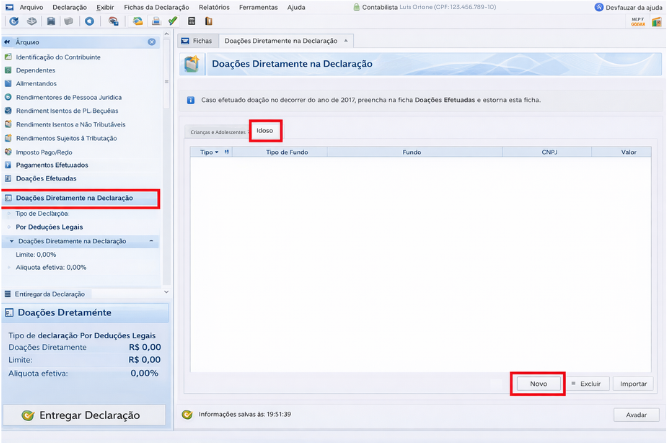The height and width of the screenshot is (443, 667).
Task: Click the Novo button
Action: (538, 383)
